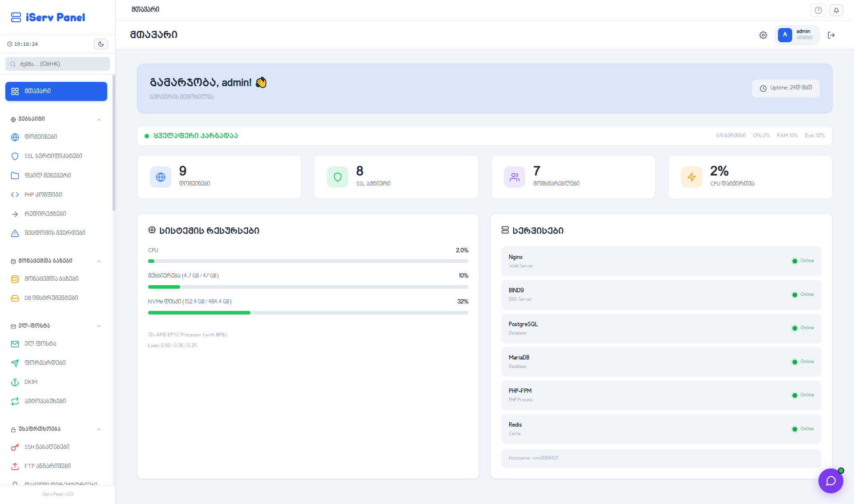Focus the search field (Ctrl+K)
The width and height of the screenshot is (854, 504).
[x=58, y=64]
